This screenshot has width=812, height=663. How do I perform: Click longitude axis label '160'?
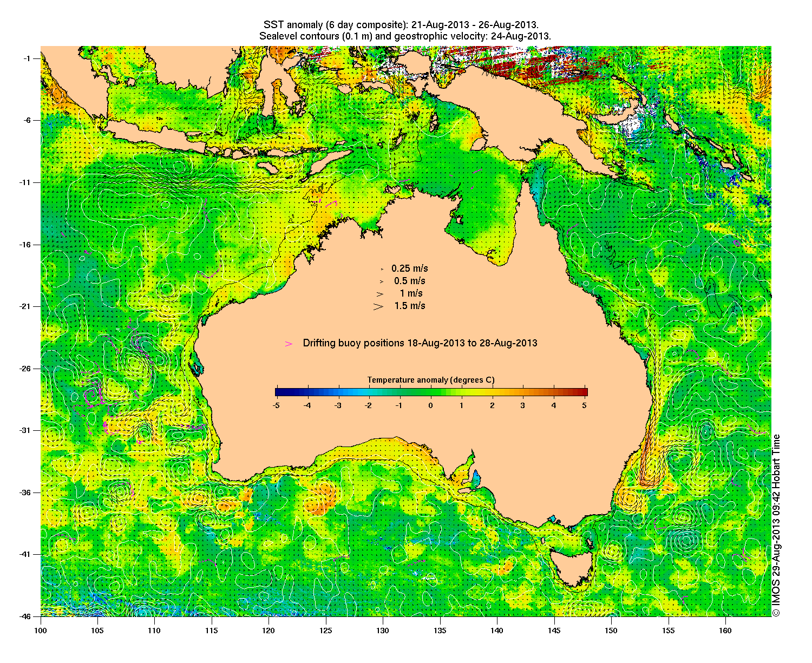pos(725,631)
